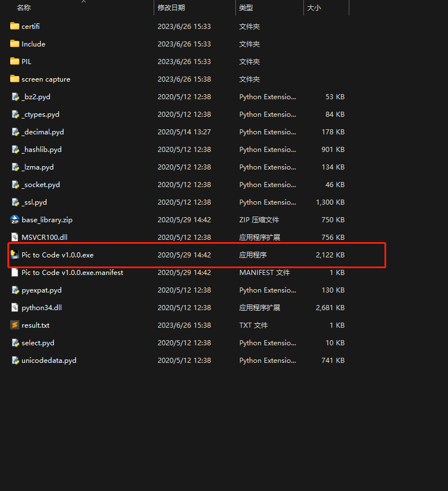Select the _lzma.pyd file name
448x491 pixels.
pyautogui.click(x=37, y=167)
